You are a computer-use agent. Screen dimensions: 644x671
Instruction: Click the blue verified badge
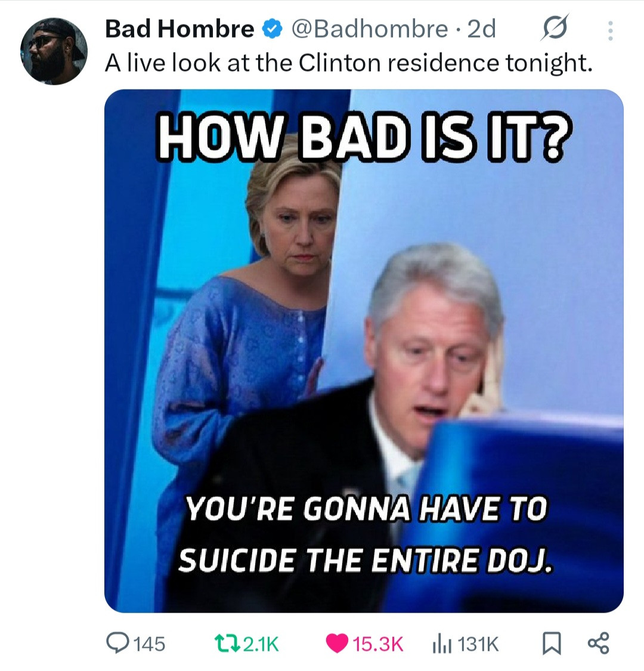pos(272,29)
